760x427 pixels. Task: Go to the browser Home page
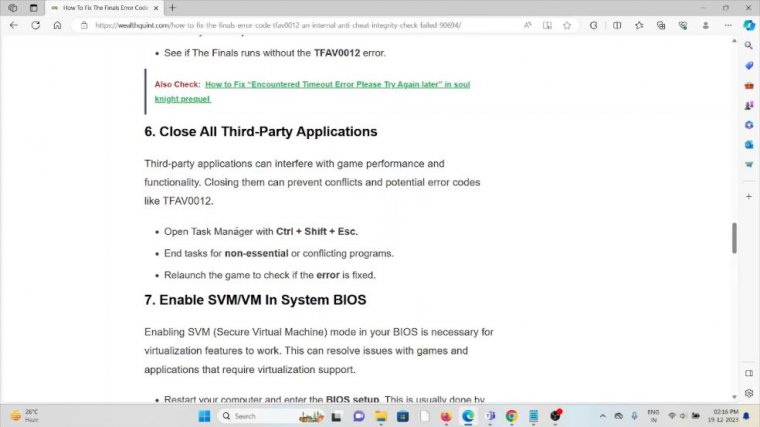(58, 25)
